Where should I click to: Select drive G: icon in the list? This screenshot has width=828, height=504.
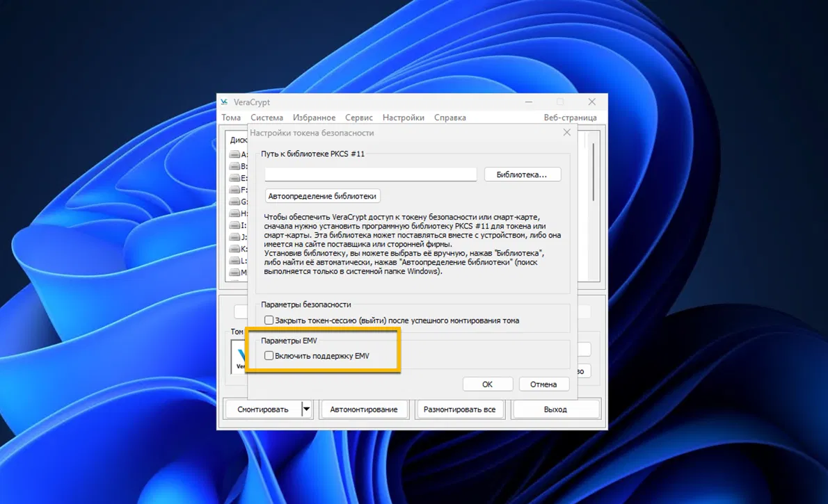[x=234, y=202]
